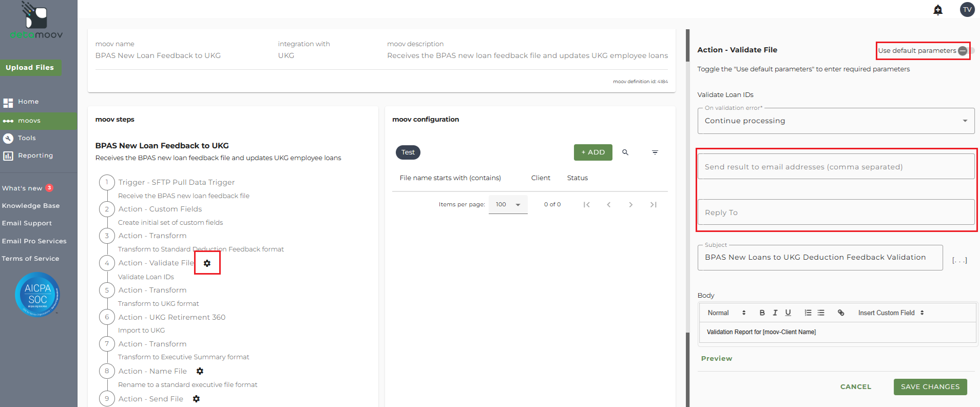Open What's new in sidebar
This screenshot has height=407, width=980.
point(22,188)
